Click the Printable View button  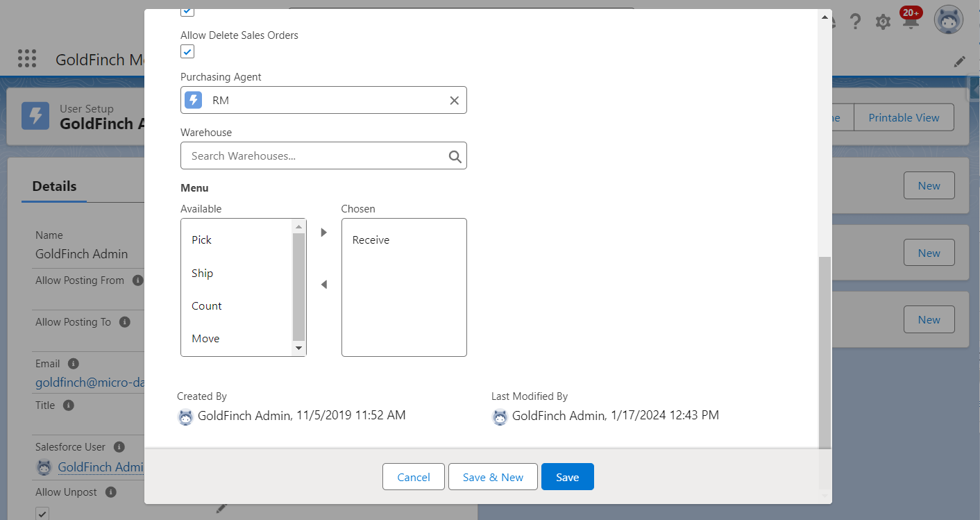click(904, 117)
